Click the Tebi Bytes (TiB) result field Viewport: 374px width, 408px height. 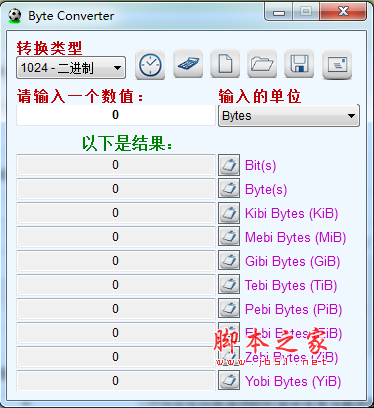click(116, 285)
